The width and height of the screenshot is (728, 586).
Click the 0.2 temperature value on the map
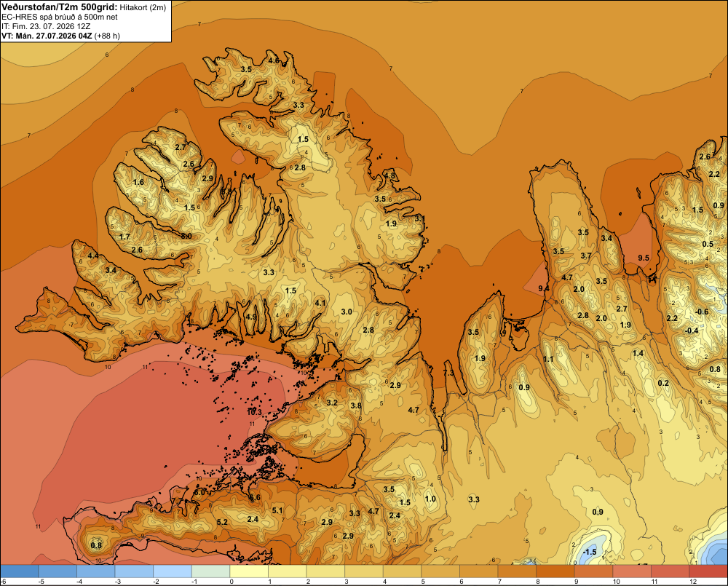point(663,384)
